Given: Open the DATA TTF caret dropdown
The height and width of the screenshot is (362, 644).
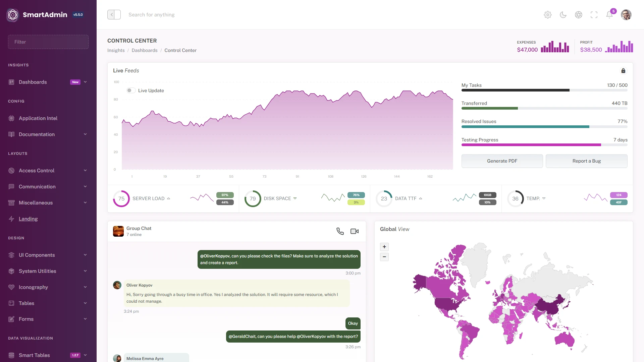Looking at the screenshot, I should (421, 199).
